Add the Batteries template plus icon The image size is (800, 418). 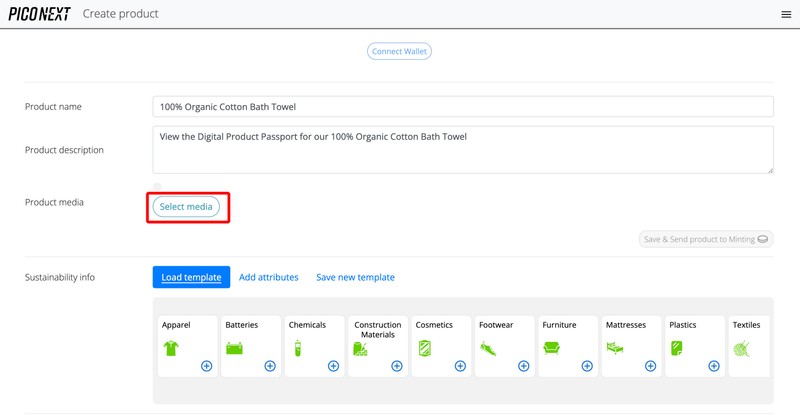(270, 366)
